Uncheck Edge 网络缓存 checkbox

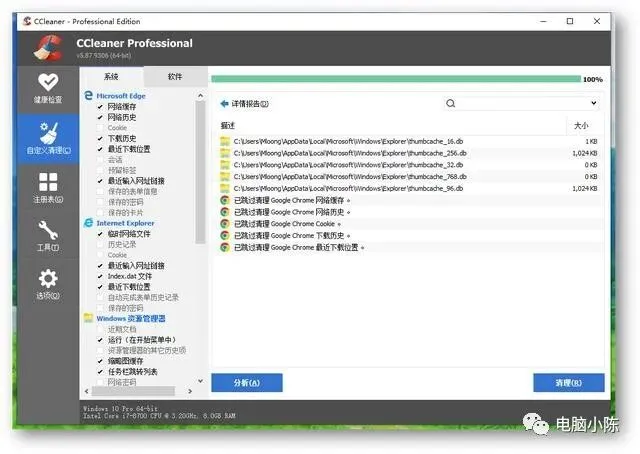pyautogui.click(x=100, y=107)
